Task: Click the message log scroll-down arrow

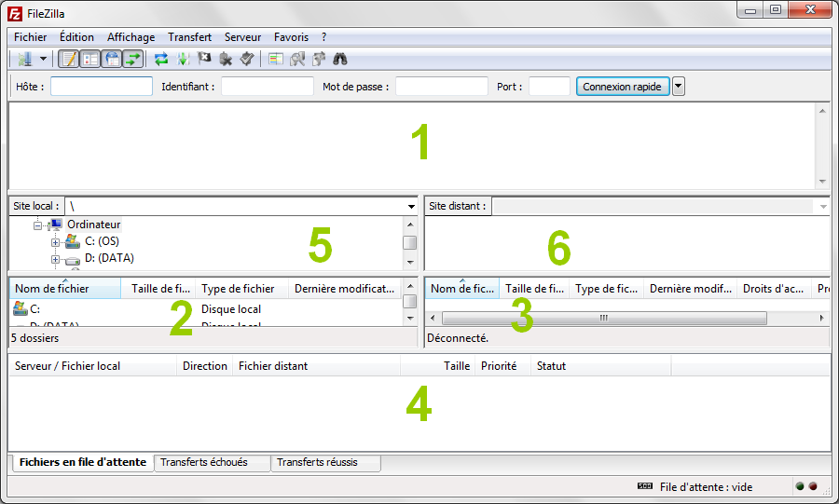Action: pos(822,182)
